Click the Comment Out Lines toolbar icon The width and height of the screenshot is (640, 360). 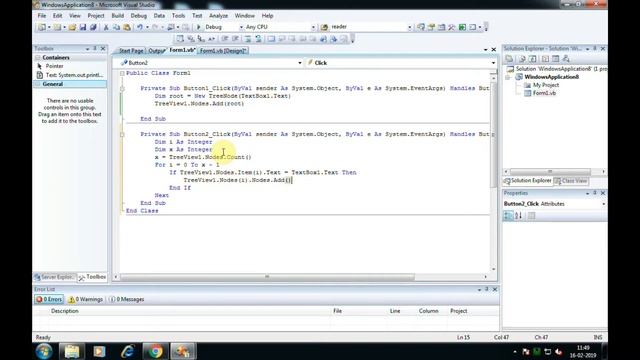tap(248, 39)
